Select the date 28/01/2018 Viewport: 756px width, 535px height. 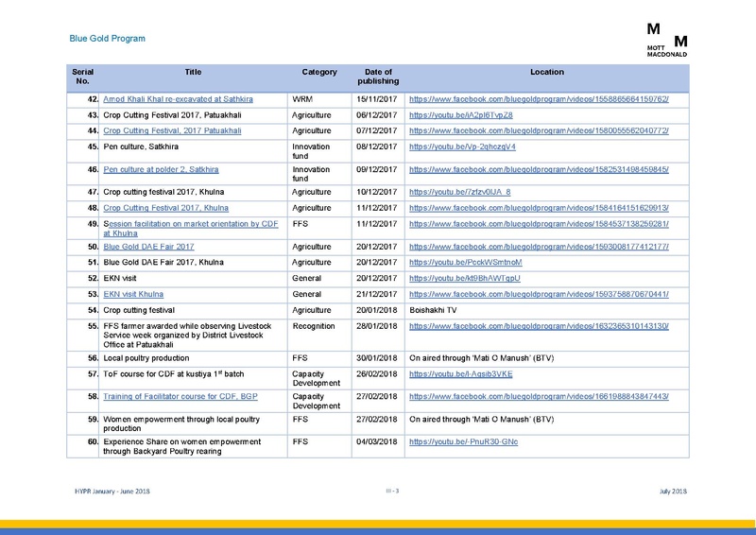point(376,326)
